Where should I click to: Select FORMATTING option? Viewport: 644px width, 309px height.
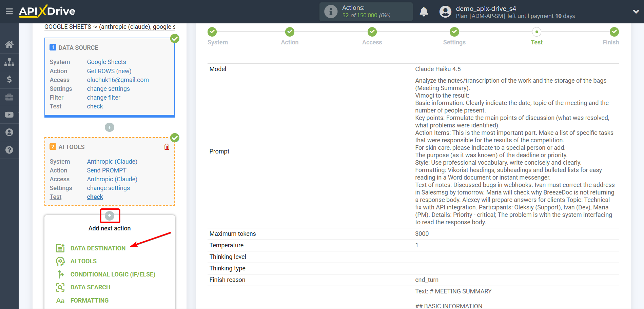tap(90, 301)
